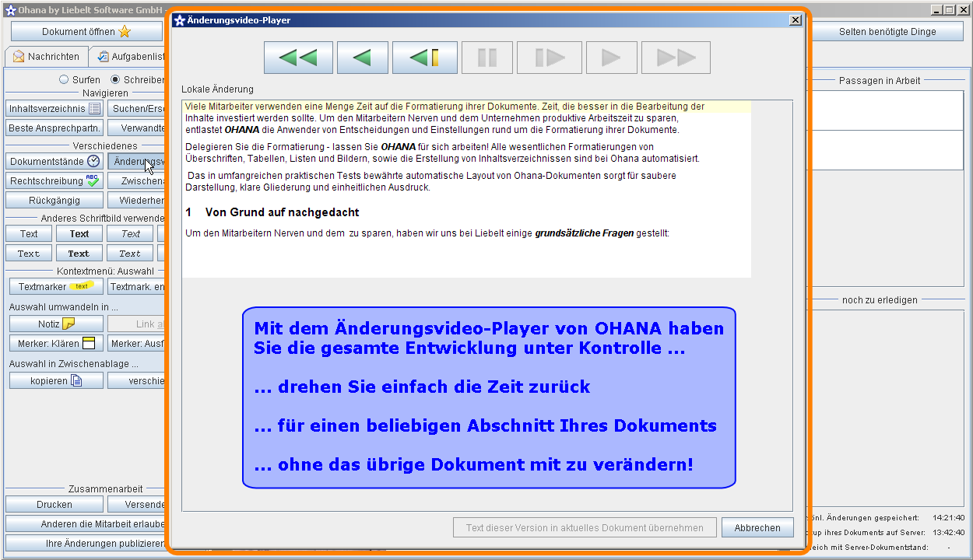Publish changes via Ihre Änderungen publizieren
973x560 pixels.
pos(86,544)
